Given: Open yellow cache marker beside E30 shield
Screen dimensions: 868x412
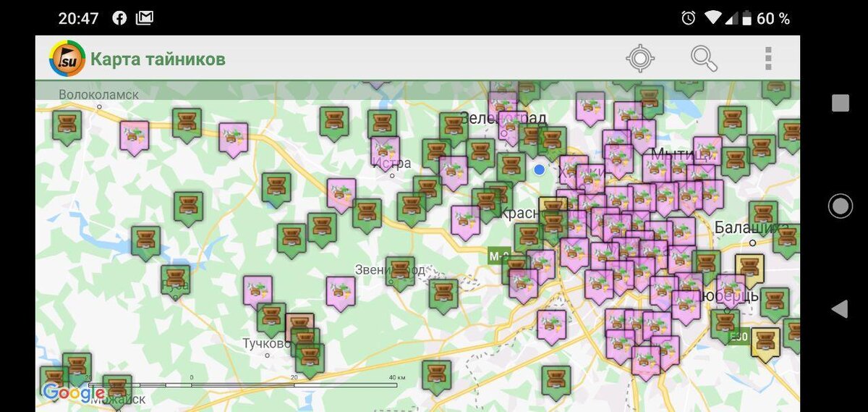Looking at the screenshot, I should 765,343.
